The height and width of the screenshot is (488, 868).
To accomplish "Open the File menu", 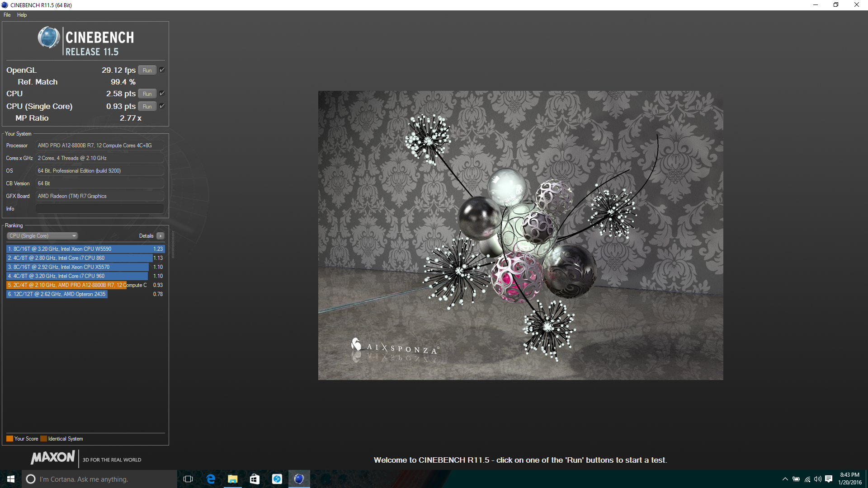I will pyautogui.click(x=7, y=15).
